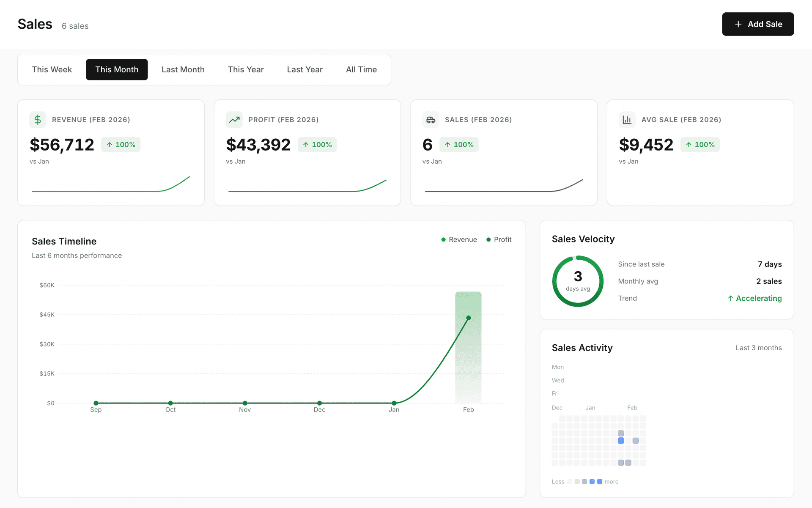Open the This Year period tab
812x508 pixels.
point(245,69)
